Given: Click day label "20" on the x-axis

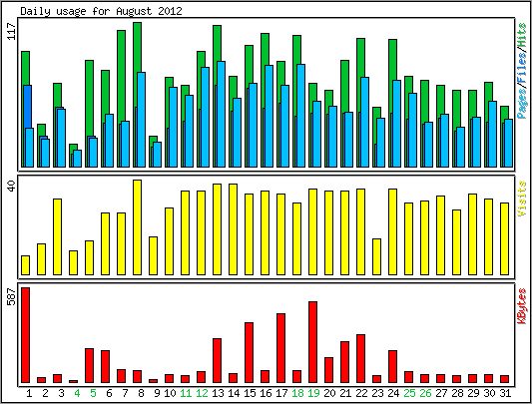Looking at the screenshot, I should click(x=329, y=393).
